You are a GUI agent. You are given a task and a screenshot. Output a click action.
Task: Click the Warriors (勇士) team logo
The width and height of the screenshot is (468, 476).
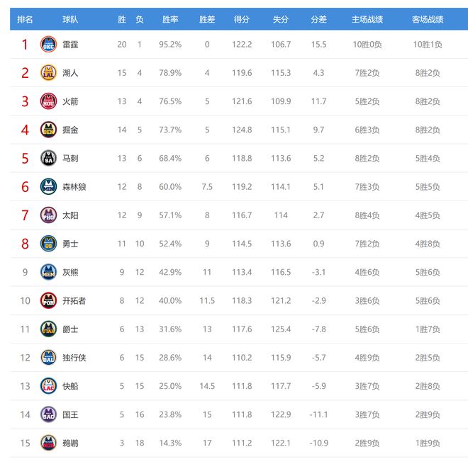tap(48, 244)
